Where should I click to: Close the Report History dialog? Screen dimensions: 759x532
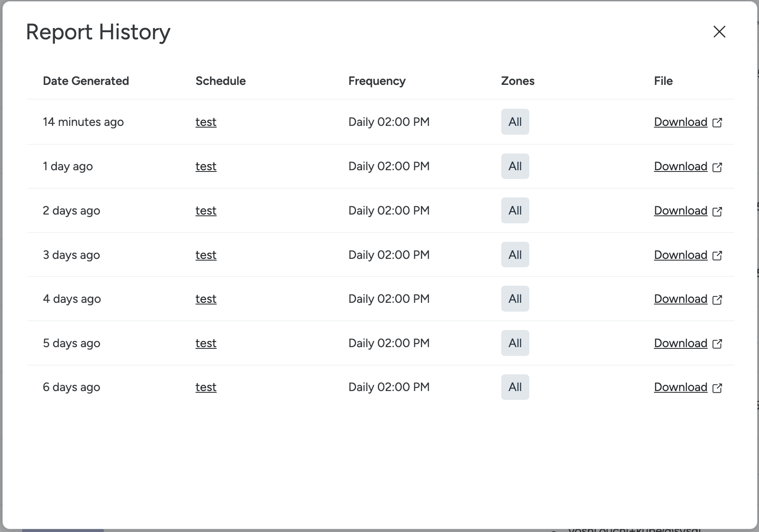719,32
